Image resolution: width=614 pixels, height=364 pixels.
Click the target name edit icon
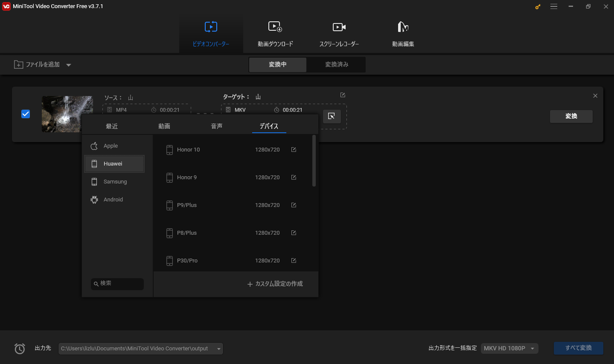[343, 95]
